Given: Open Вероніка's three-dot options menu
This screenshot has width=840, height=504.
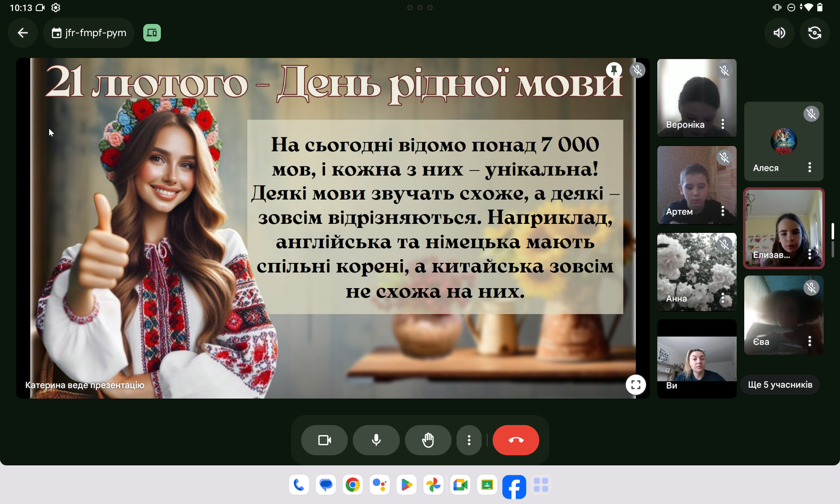Looking at the screenshot, I should pyautogui.click(x=723, y=124).
